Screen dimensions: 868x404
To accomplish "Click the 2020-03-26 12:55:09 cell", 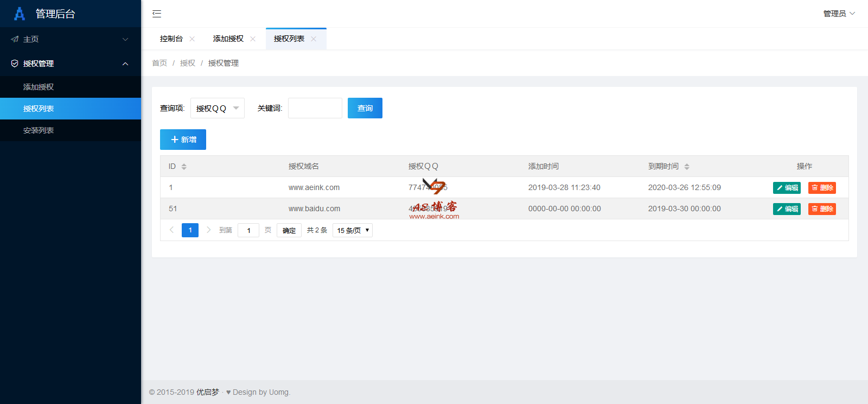I will tap(685, 187).
